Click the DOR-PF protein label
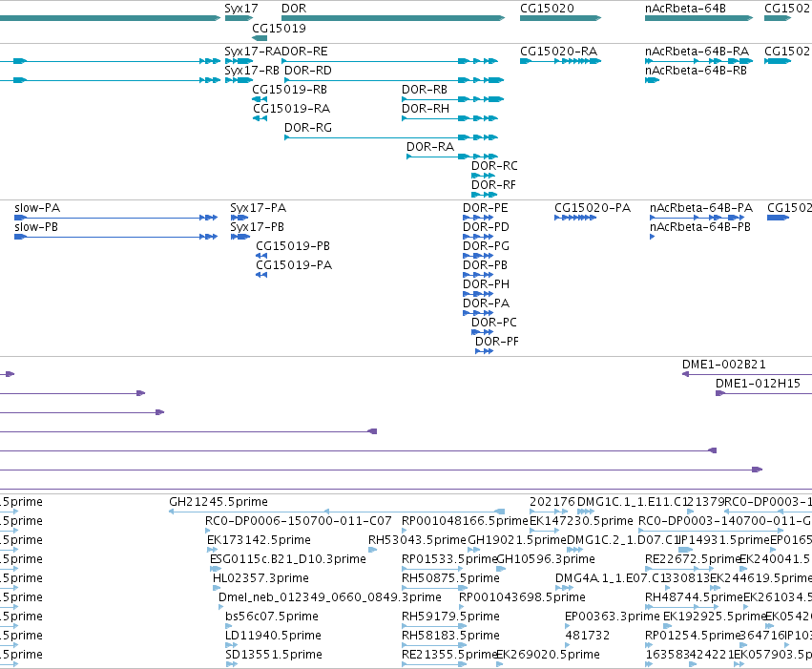812x669 pixels. click(496, 342)
